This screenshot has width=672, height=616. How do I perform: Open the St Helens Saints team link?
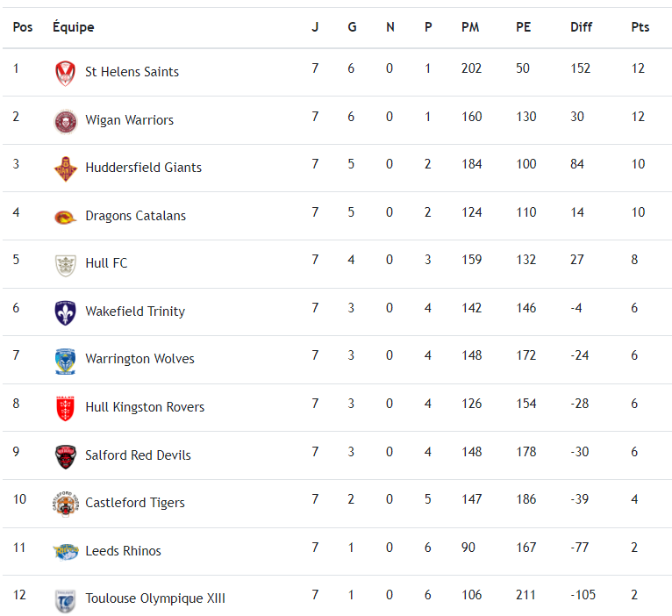132,72
